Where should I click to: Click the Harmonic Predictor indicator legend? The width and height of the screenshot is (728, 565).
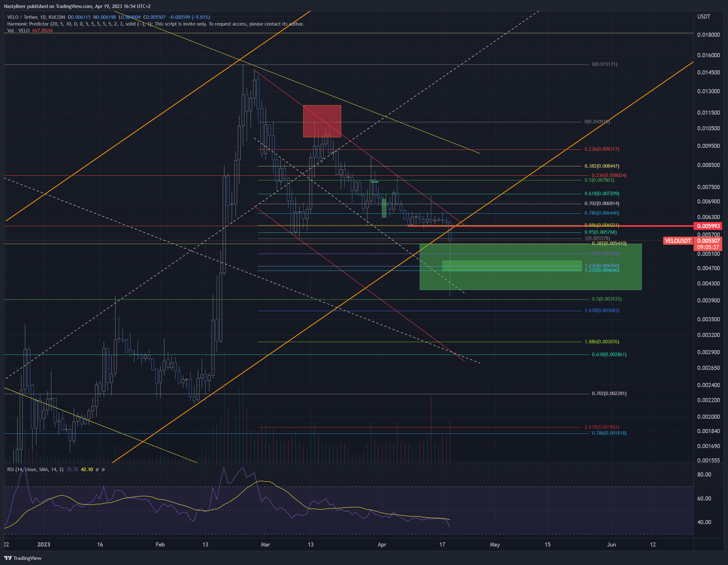click(155, 24)
